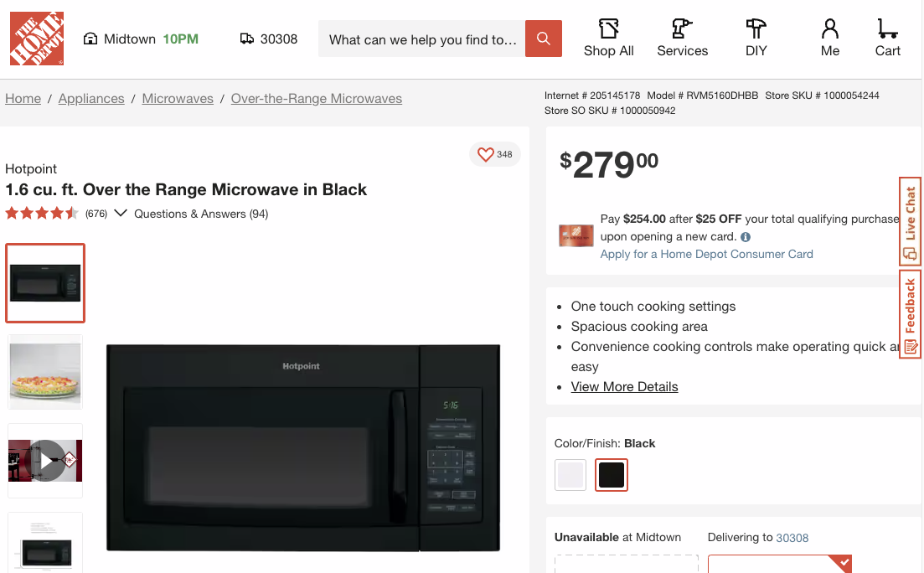Apply for a Home Depot Consumer Card
The width and height of the screenshot is (924, 573).
pos(706,254)
